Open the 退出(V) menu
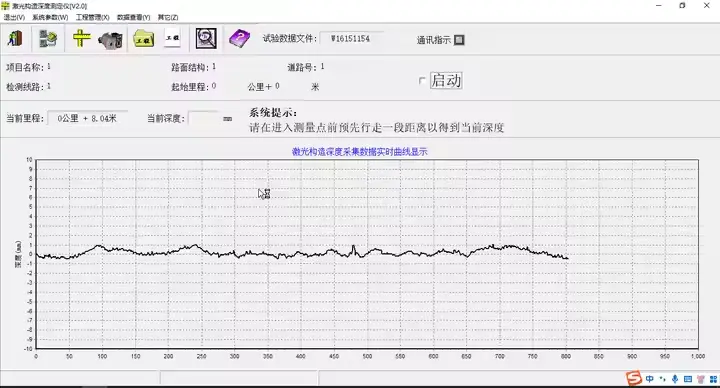720x388 pixels. [x=14, y=17]
